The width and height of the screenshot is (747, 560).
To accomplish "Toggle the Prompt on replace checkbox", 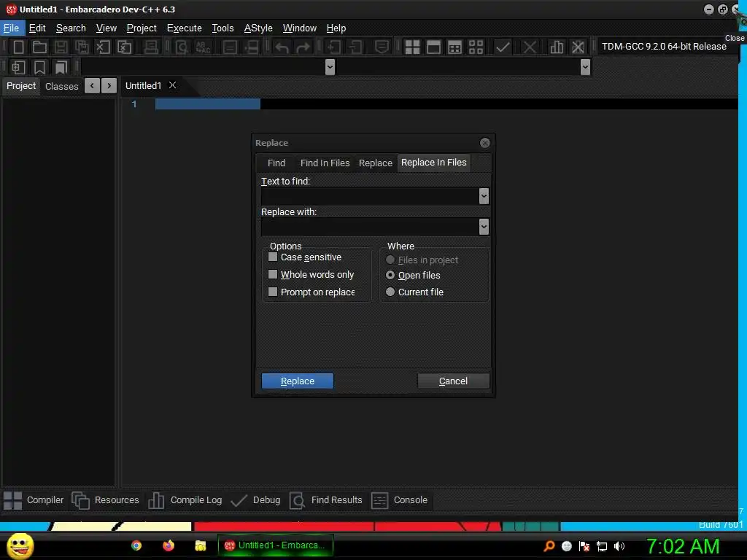I will pyautogui.click(x=273, y=292).
